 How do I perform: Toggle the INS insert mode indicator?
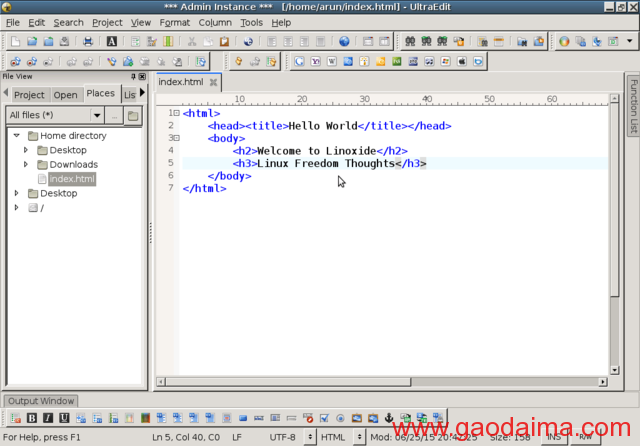[554, 437]
